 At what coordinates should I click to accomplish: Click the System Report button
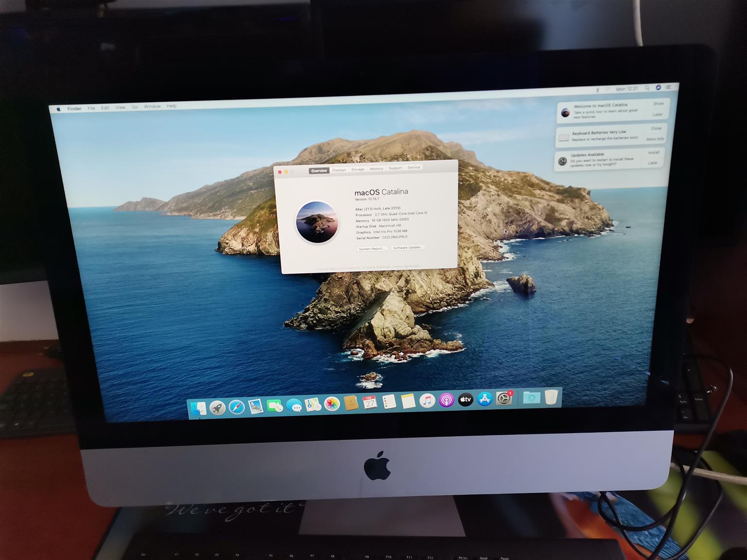coord(372,249)
